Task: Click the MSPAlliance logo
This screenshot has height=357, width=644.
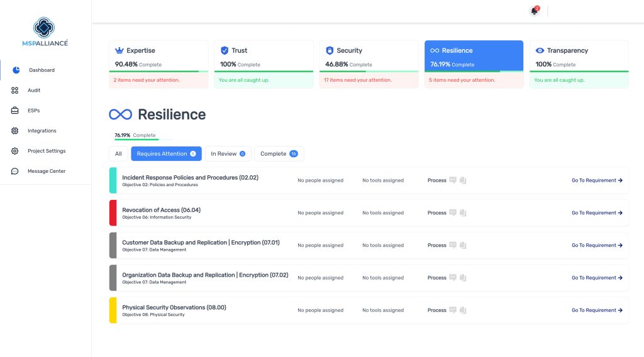Action: [x=45, y=31]
